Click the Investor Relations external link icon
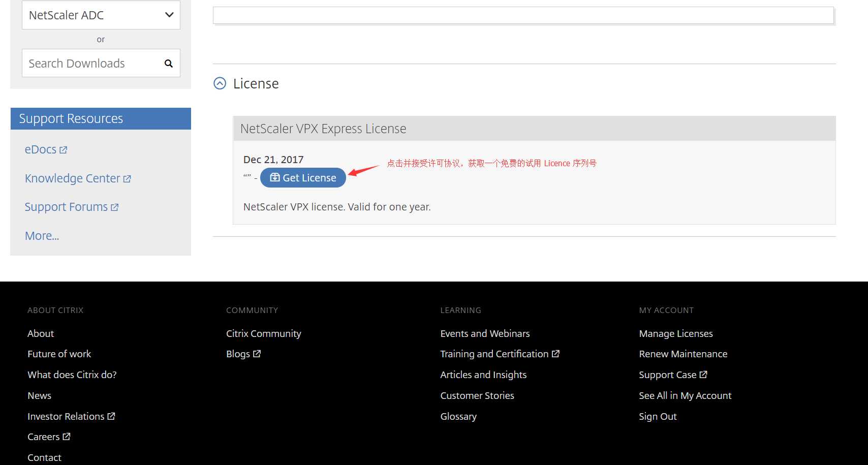 coord(111,416)
